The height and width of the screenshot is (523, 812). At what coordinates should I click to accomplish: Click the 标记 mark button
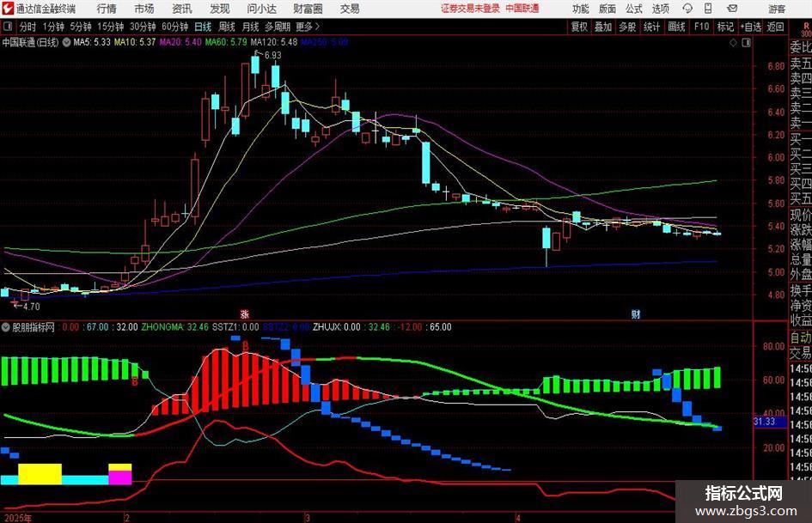pos(725,27)
